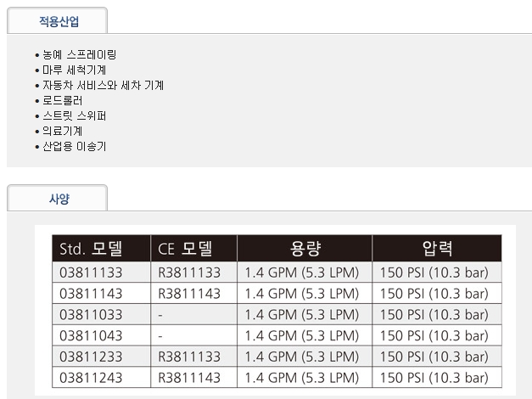This screenshot has width=532, height=399.
Task: Click the 산업용 이송기 entry
Action: click(x=74, y=146)
